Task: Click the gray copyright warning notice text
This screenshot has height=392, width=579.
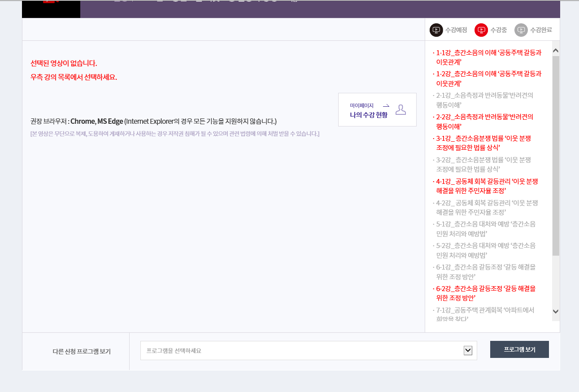Action: 175,134
